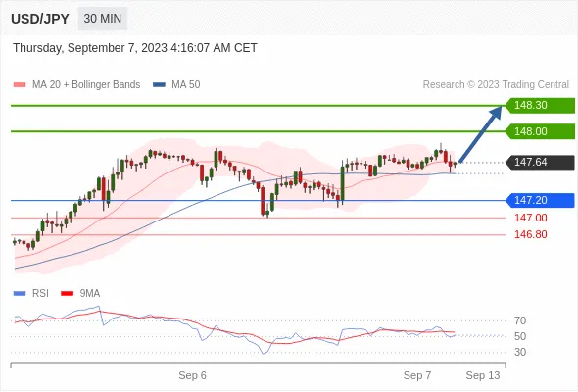Click the MA 50 legend label
The width and height of the screenshot is (578, 392).
coord(186,85)
